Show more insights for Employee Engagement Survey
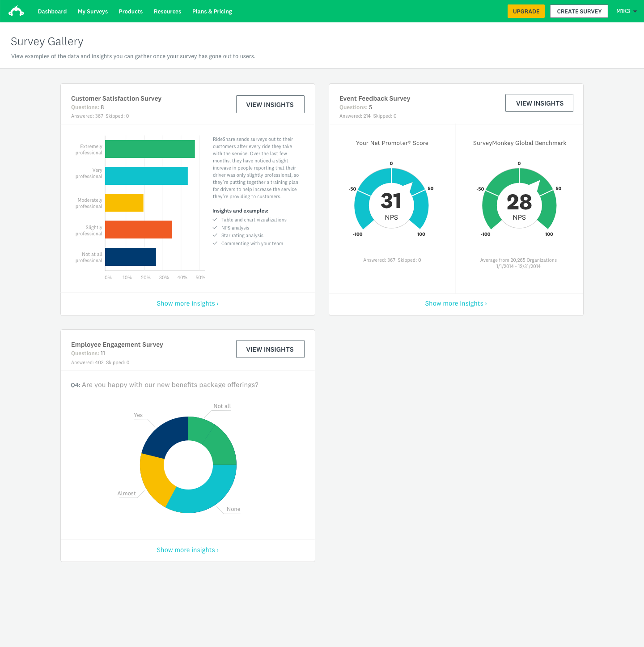 [x=187, y=550]
